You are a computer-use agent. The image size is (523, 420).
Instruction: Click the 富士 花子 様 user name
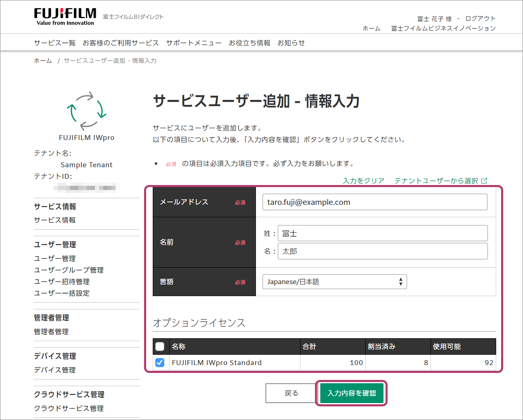coord(435,19)
